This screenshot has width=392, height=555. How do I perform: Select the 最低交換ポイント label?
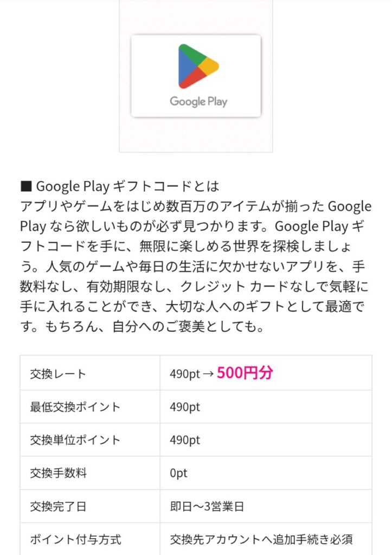point(75,407)
